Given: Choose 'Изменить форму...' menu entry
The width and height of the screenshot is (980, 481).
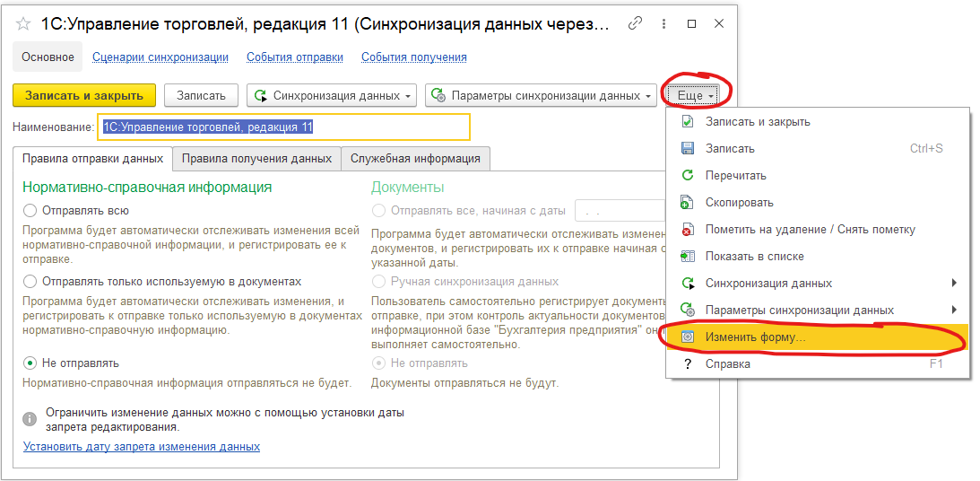Looking at the screenshot, I should [x=818, y=337].
